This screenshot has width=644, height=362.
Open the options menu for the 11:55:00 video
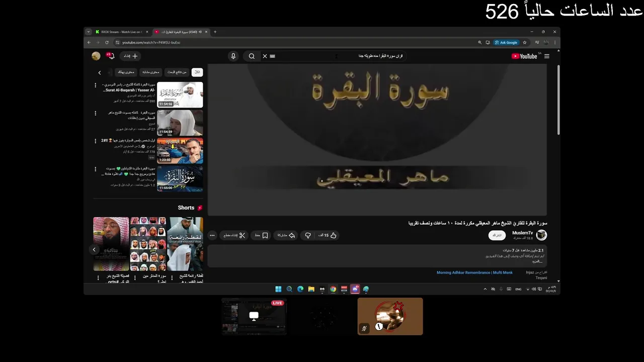pos(96,169)
